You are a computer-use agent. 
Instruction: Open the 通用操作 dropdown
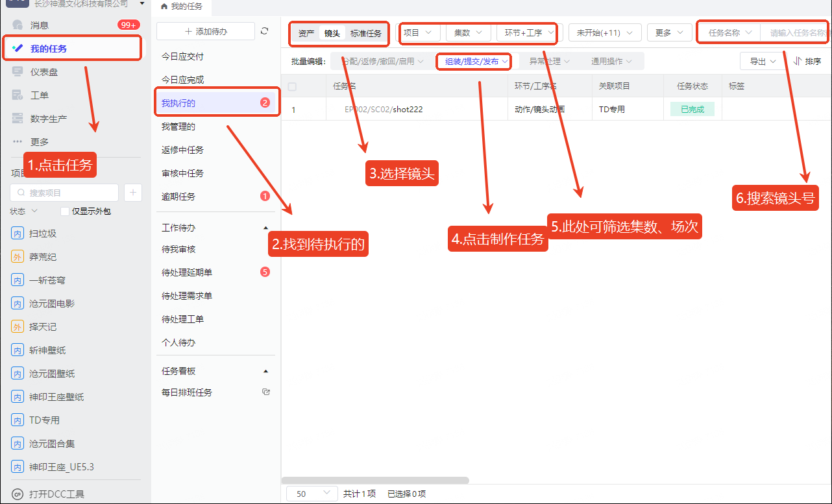click(612, 62)
